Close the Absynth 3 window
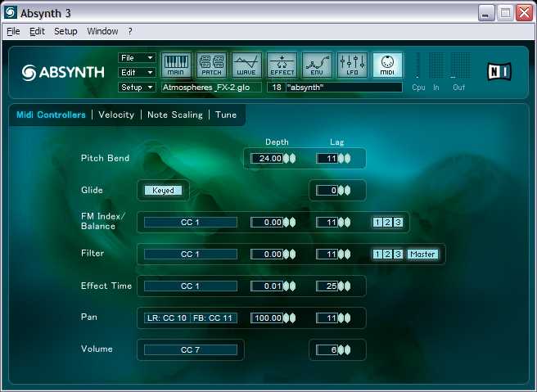Image resolution: width=537 pixels, height=392 pixels. click(x=525, y=13)
